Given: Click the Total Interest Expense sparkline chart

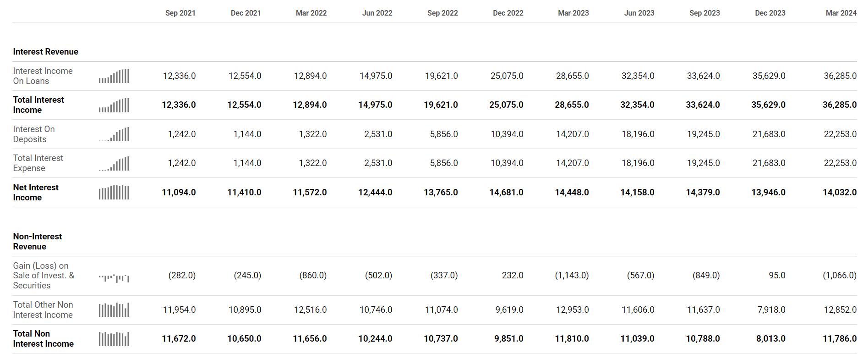Looking at the screenshot, I should [114, 163].
